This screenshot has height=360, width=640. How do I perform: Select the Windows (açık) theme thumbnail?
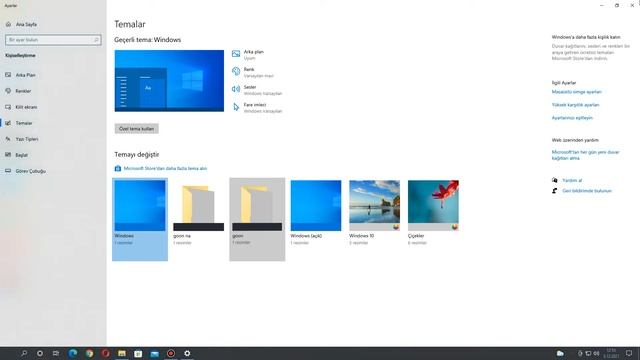[x=316, y=206]
